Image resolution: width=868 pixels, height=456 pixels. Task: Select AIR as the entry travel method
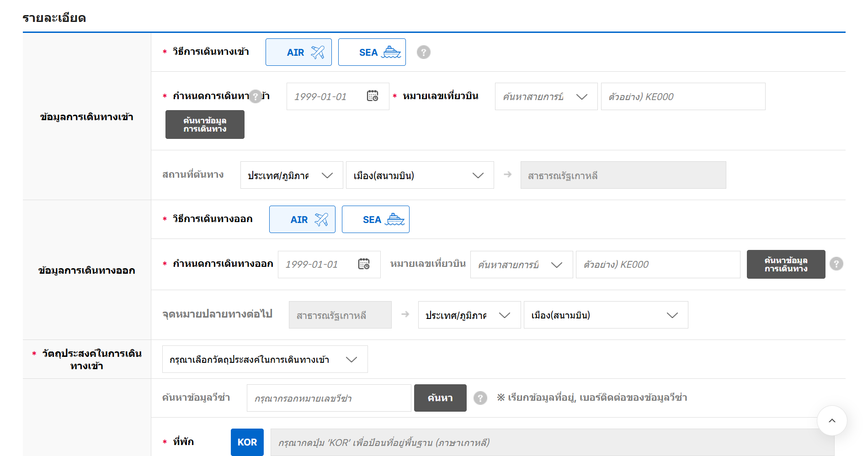coord(298,52)
